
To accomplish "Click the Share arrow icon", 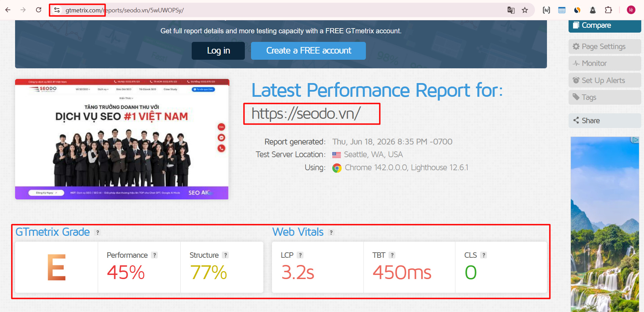I will tap(576, 120).
